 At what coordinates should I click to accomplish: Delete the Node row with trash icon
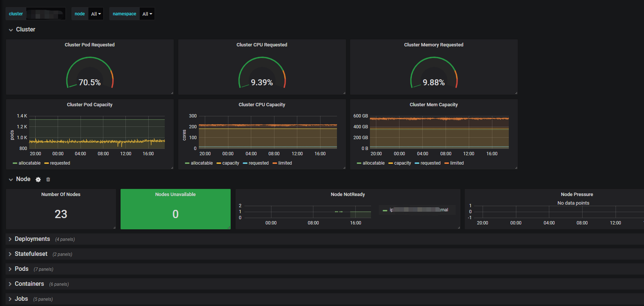click(x=48, y=180)
